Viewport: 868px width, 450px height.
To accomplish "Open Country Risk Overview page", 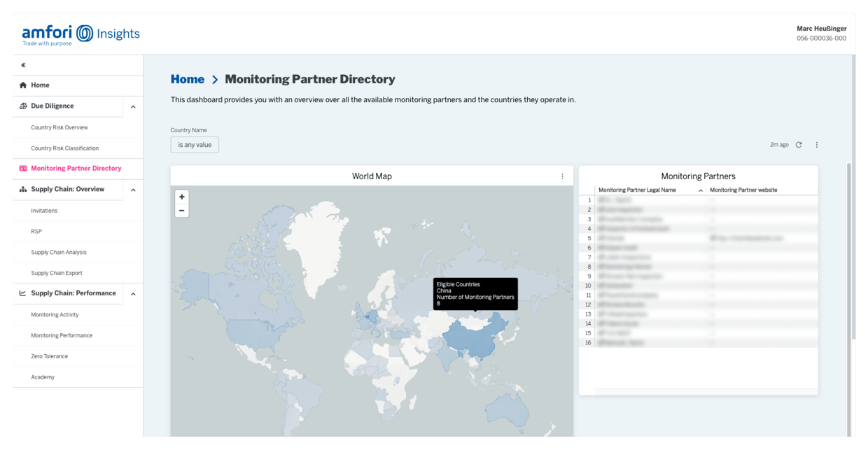I will [x=59, y=127].
